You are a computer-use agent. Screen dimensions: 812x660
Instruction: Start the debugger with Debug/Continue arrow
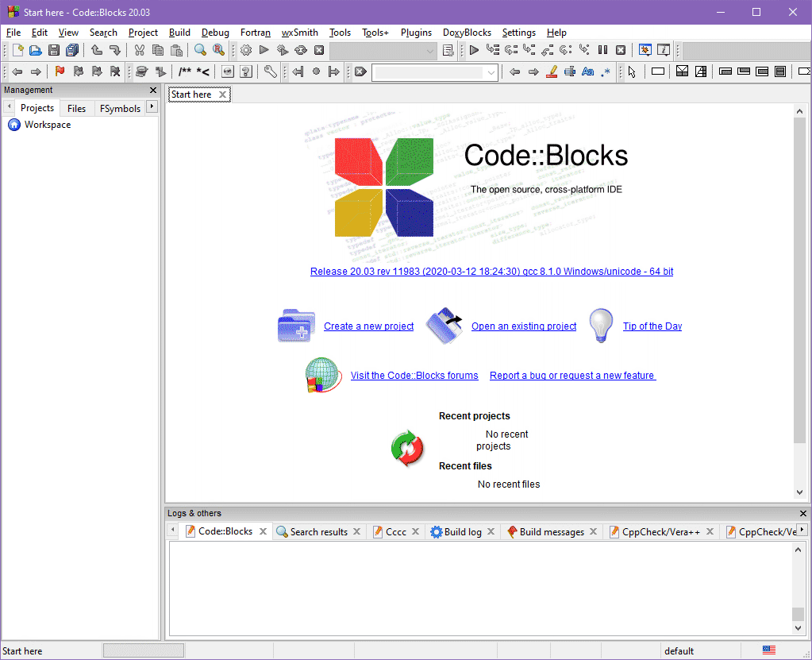point(474,51)
